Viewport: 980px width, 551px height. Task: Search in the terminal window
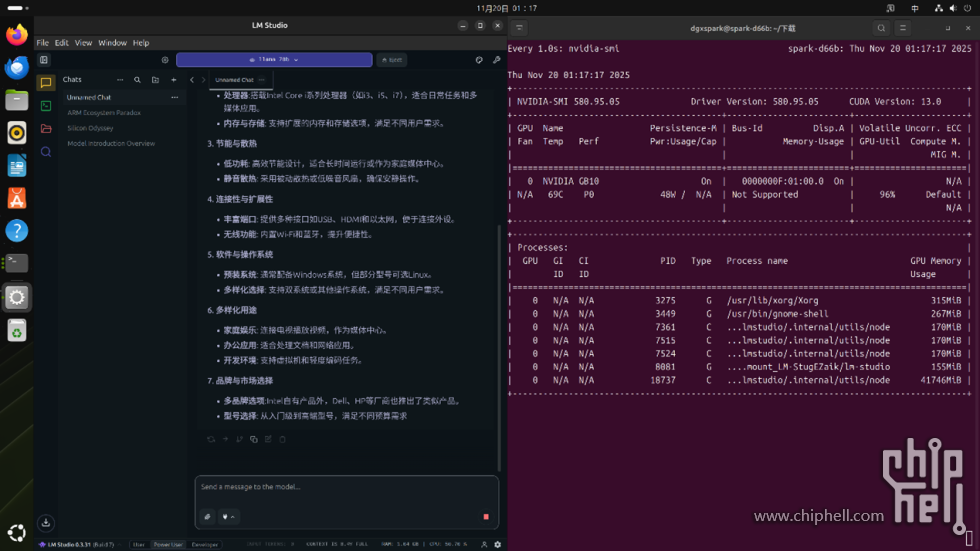(x=881, y=29)
